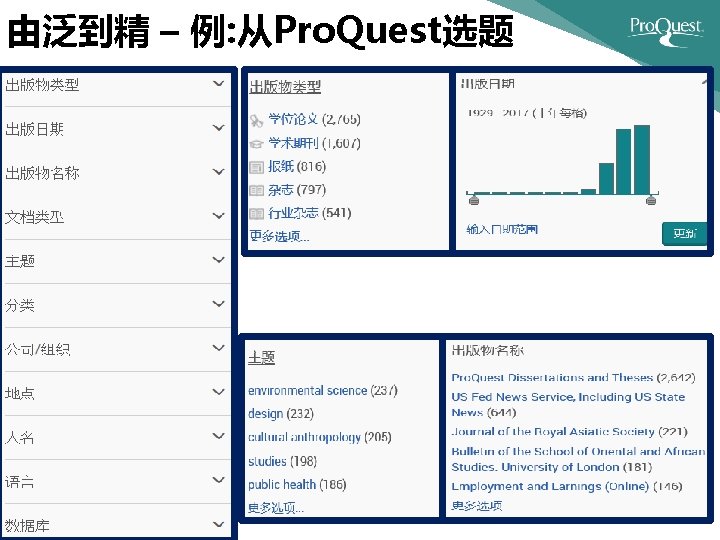This screenshot has height=540, width=720.
Task: Click the dissertation icon beside 学位论文
Action: 256,121
